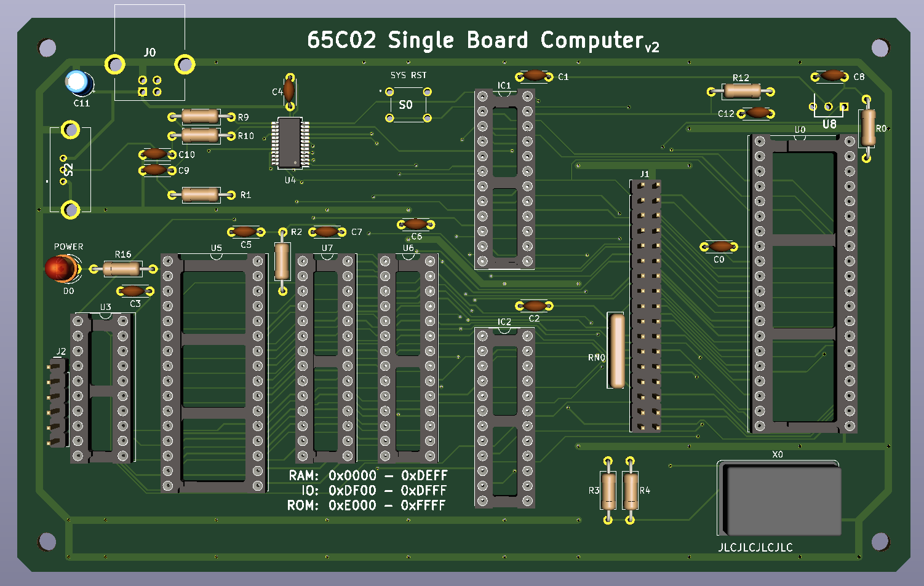Click the surface-mount chip U4
Viewport: 924px width, 586px height.
pos(290,143)
